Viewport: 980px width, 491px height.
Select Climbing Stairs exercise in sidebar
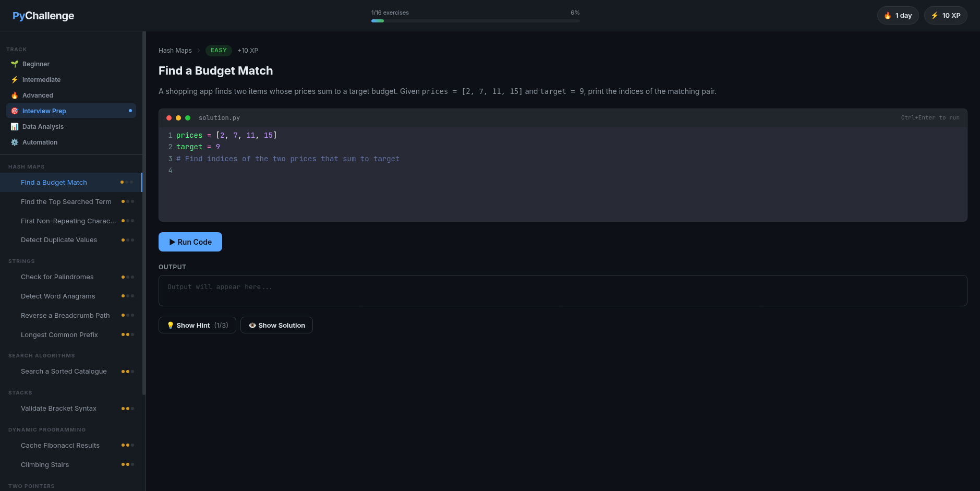(x=45, y=464)
